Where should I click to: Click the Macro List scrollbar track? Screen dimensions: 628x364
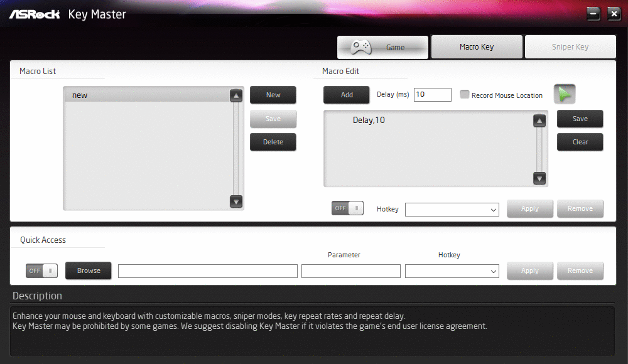tap(236, 149)
